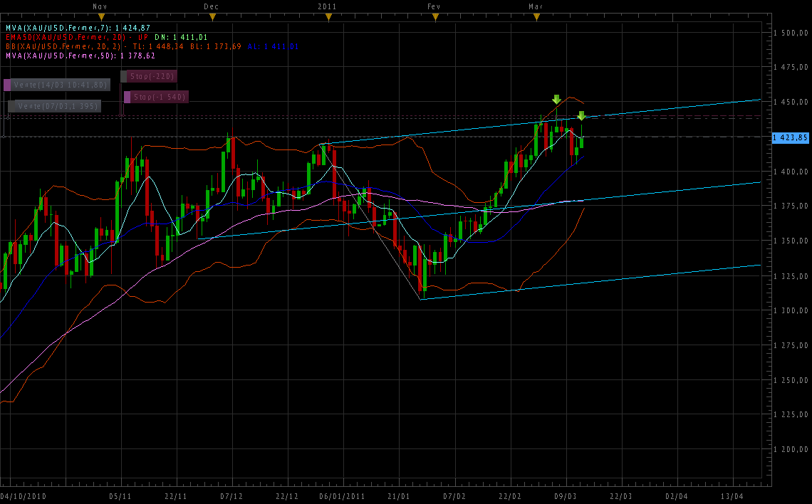
Task: Click the upper-left green sell arrow
Action: click(x=556, y=100)
